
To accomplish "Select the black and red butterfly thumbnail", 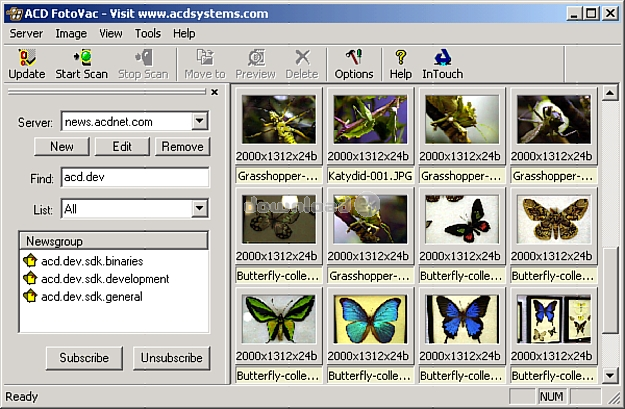I will [462, 219].
